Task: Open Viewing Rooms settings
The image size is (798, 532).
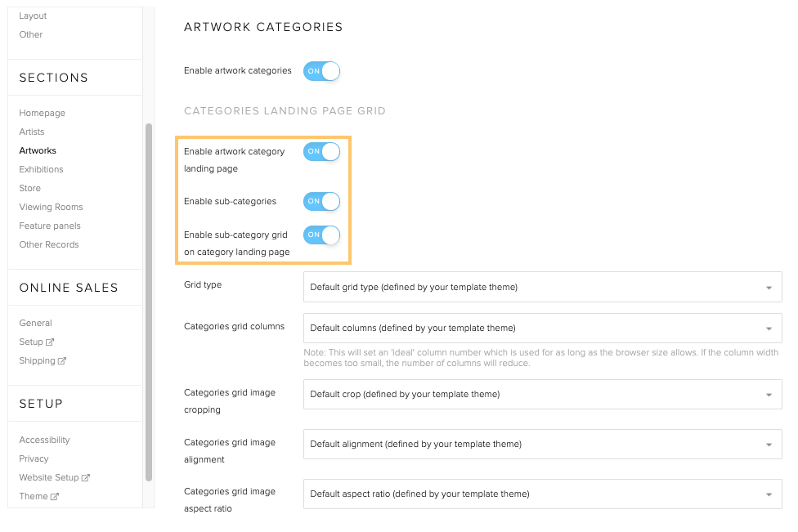Action: click(51, 208)
